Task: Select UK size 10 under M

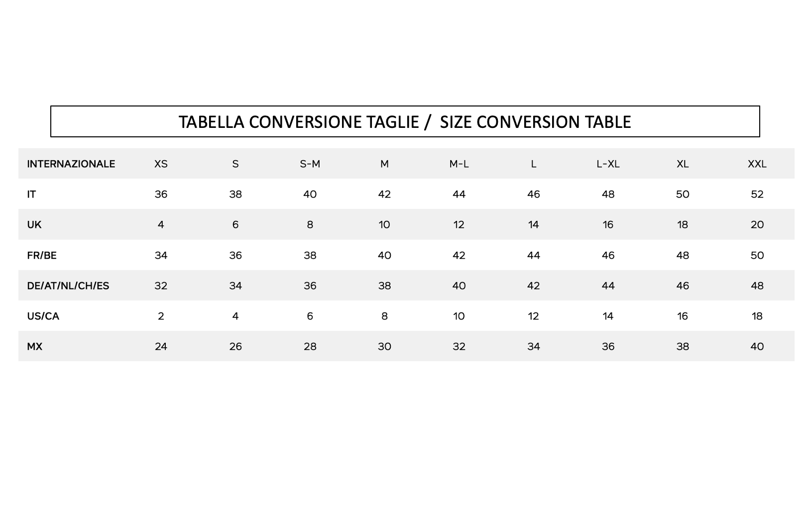Action: [x=384, y=225]
